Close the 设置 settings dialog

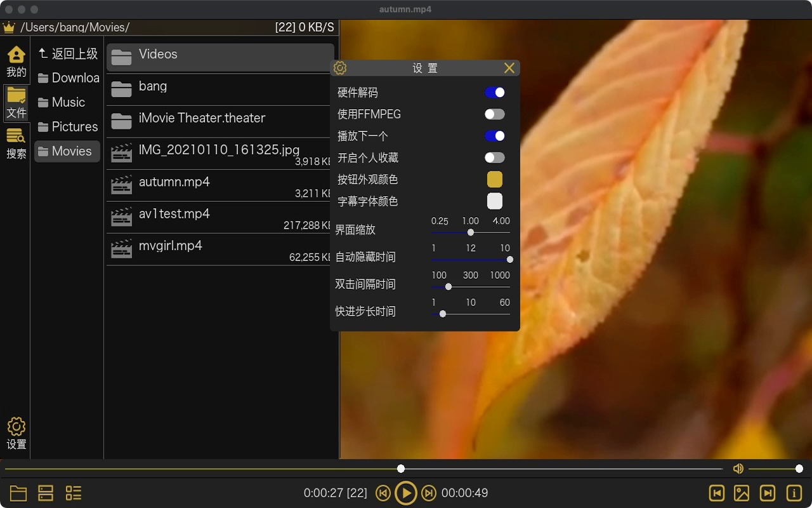tap(509, 68)
